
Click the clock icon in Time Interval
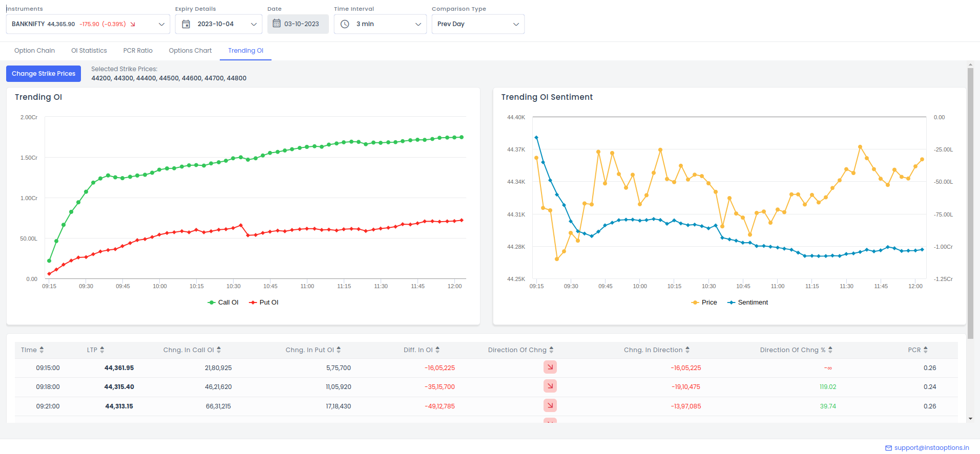coord(345,24)
